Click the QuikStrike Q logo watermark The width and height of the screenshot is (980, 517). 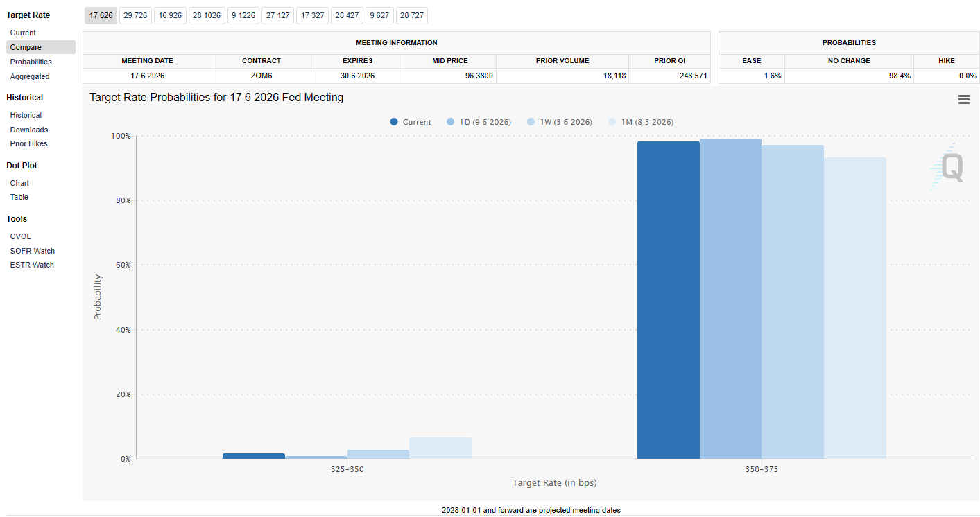click(947, 167)
